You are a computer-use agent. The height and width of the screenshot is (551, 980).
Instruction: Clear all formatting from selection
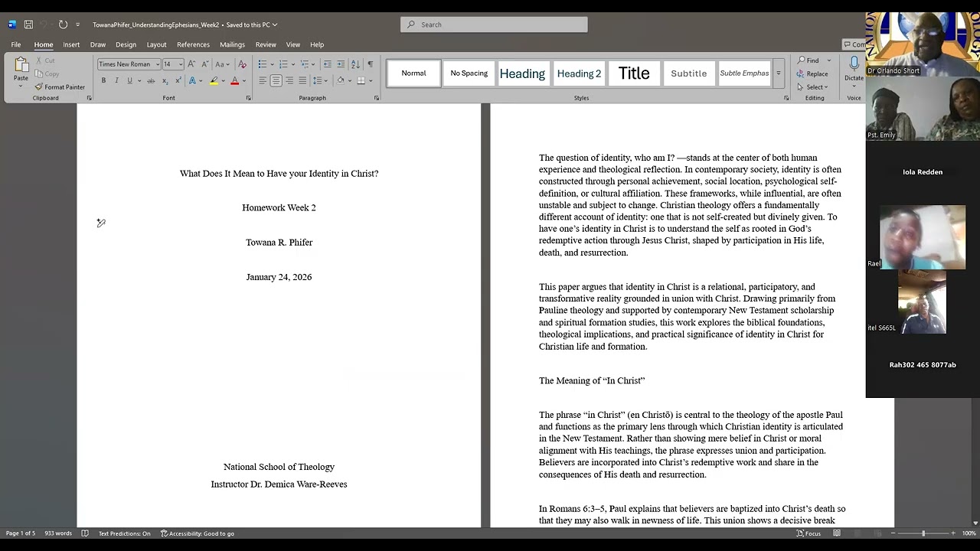coord(243,64)
